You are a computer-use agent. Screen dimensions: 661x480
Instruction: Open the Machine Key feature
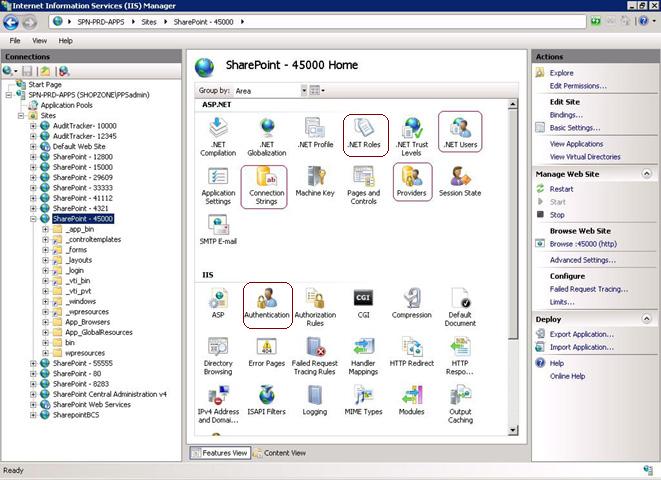315,181
